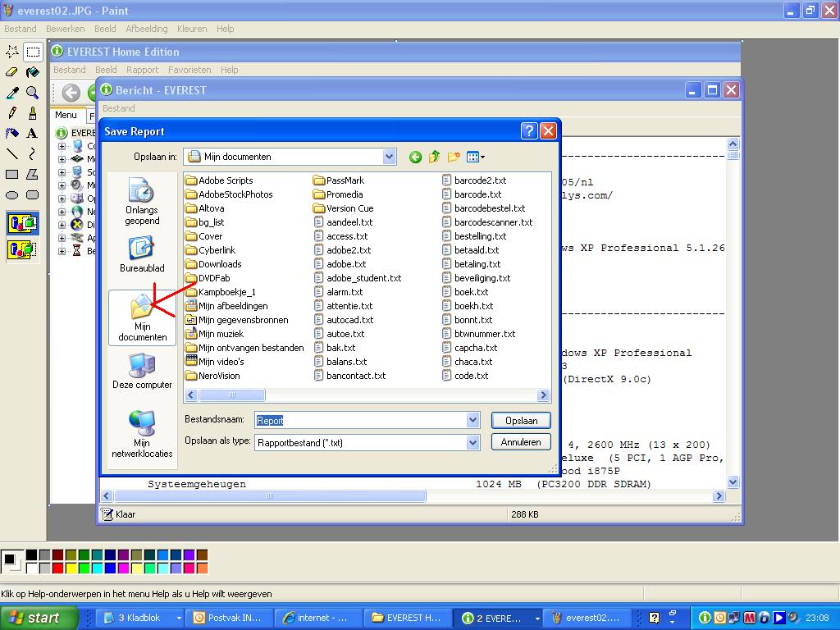Expand the tree node beside the hourglass icon
This screenshot has height=630, width=840.
[62, 251]
